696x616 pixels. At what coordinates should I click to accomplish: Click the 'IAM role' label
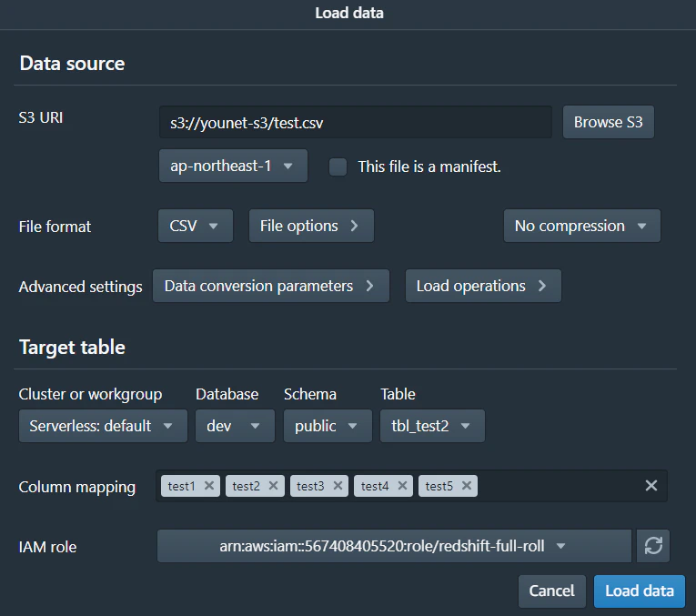click(x=47, y=547)
